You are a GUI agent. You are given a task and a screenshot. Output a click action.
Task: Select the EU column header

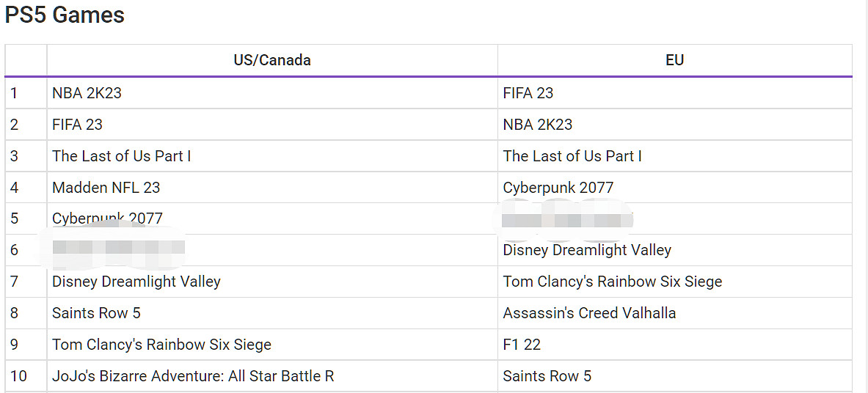(675, 60)
